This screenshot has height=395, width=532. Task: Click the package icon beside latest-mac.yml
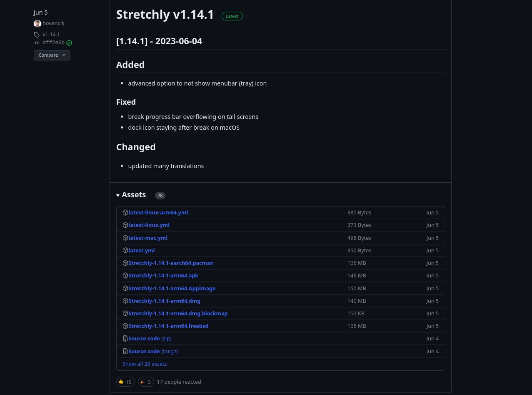pos(125,238)
